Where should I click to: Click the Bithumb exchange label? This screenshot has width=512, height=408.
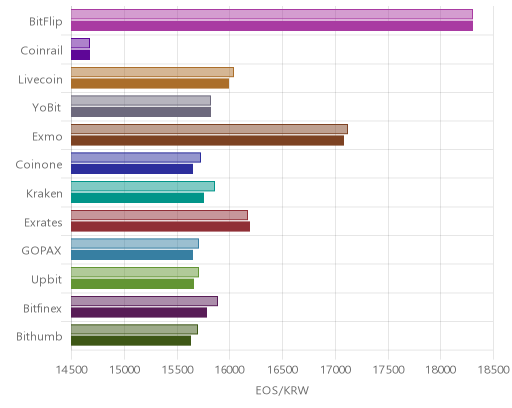(x=39, y=336)
